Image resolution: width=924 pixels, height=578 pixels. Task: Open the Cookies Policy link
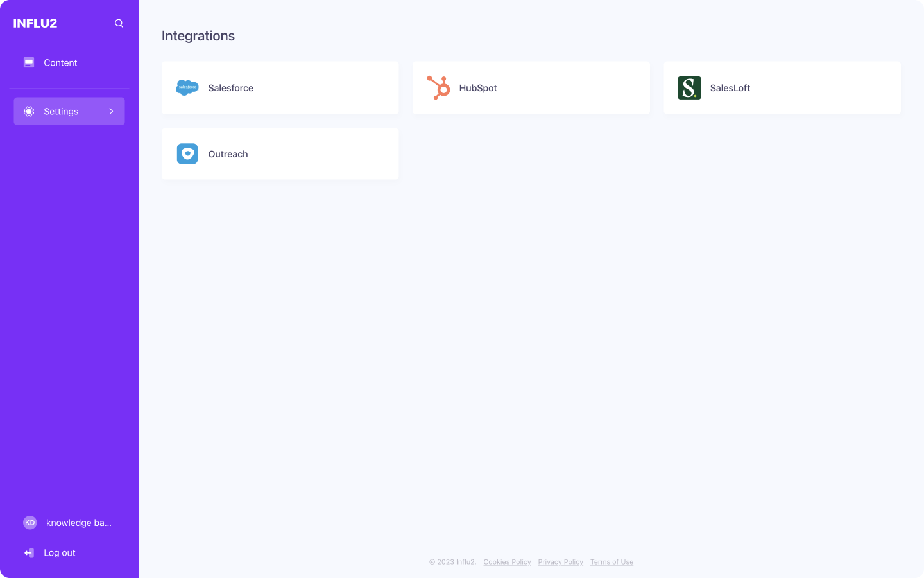(507, 561)
